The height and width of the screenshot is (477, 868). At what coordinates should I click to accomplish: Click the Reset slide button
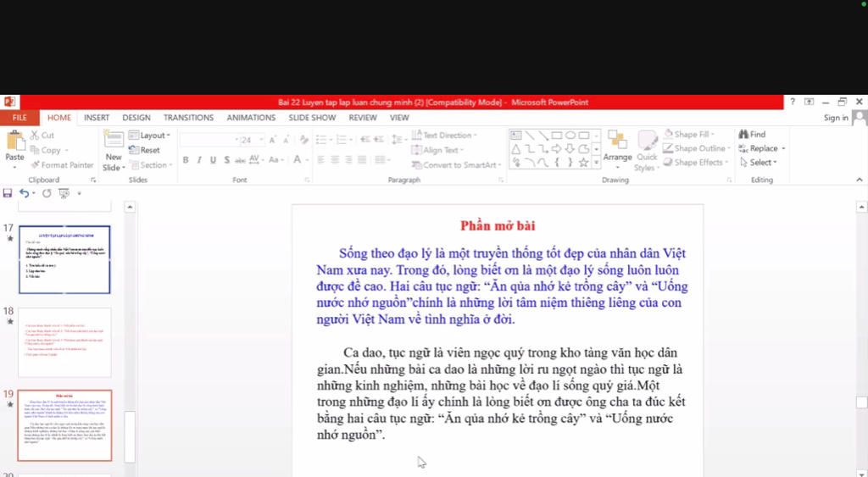pyautogui.click(x=144, y=150)
